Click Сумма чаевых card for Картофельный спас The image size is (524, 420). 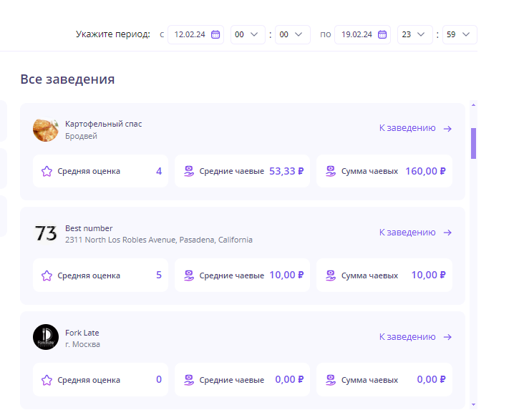pyautogui.click(x=384, y=171)
